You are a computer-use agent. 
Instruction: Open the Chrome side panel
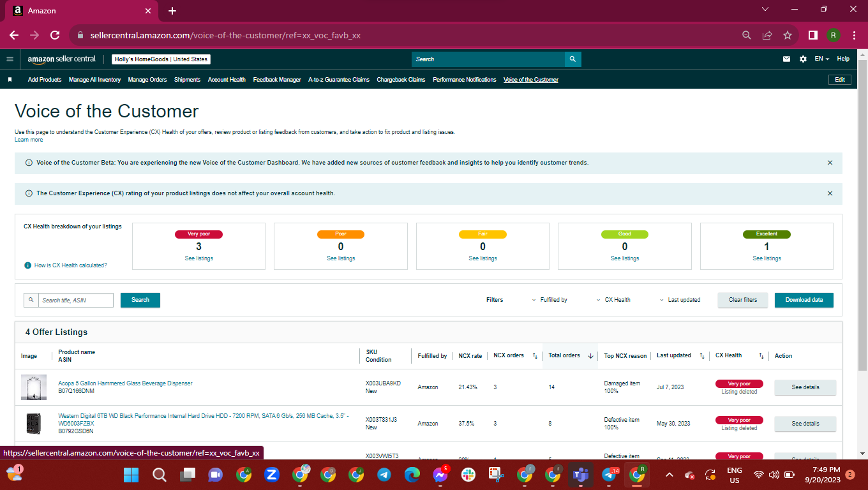coord(813,35)
